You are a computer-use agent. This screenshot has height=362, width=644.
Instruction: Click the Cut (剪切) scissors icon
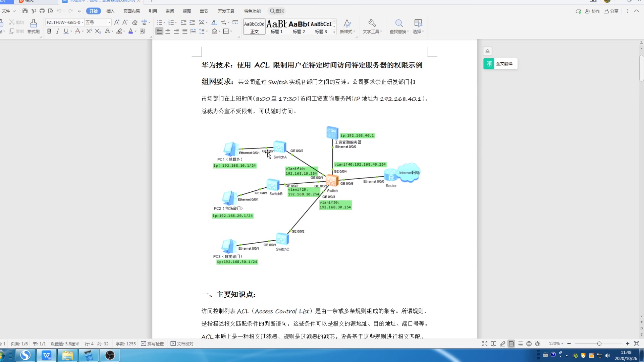(12, 22)
